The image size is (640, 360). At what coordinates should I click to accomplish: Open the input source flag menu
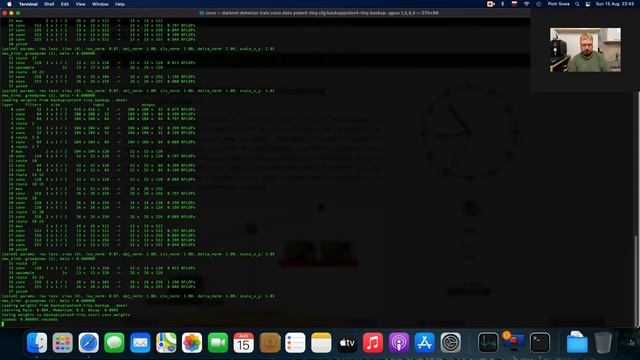tap(514, 4)
